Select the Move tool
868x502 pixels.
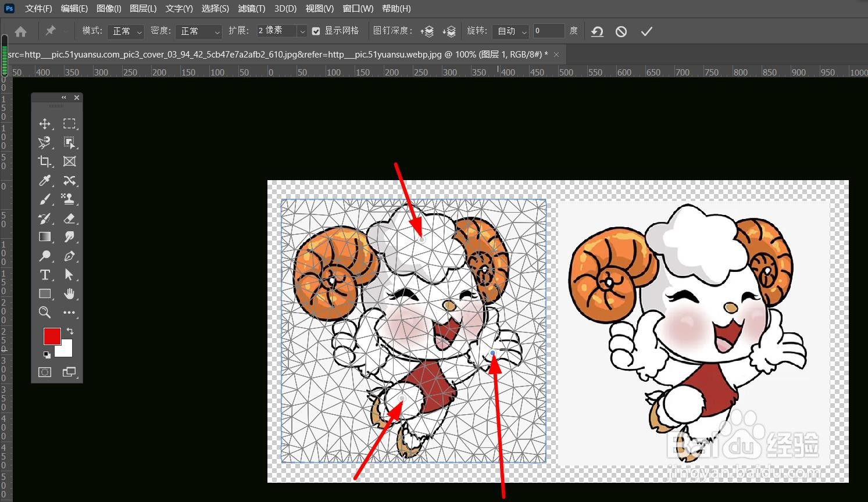(x=45, y=124)
